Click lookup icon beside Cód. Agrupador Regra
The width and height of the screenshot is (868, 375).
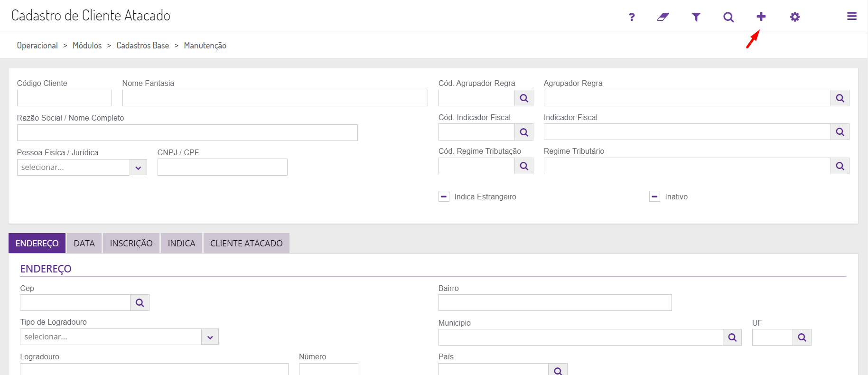pyautogui.click(x=524, y=98)
